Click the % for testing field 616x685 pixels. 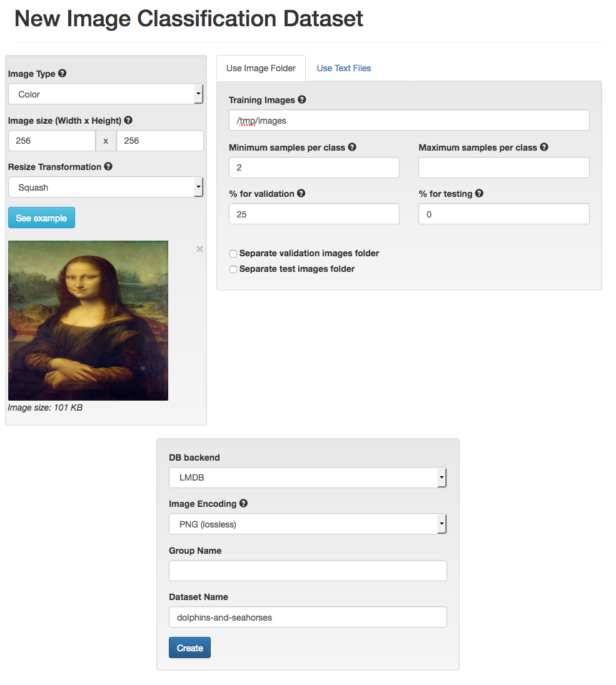pyautogui.click(x=504, y=214)
